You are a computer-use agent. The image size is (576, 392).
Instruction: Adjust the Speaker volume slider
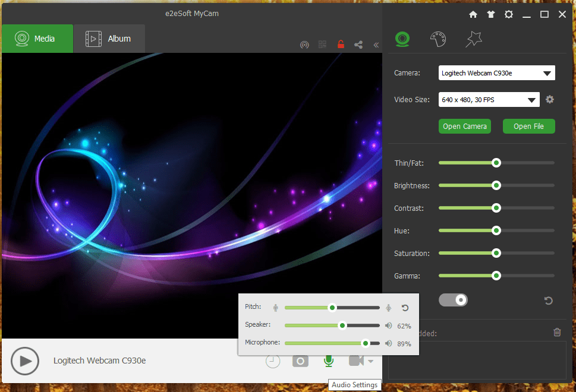coord(342,325)
